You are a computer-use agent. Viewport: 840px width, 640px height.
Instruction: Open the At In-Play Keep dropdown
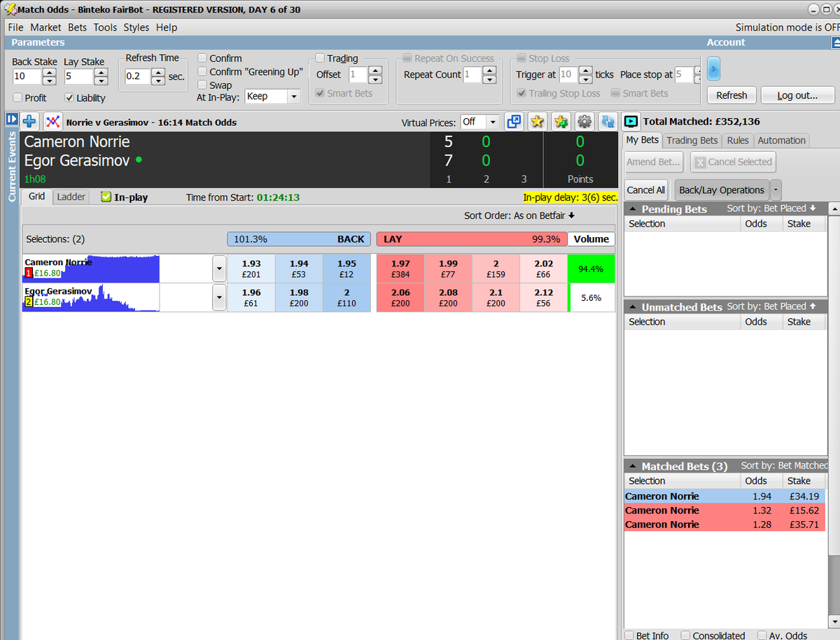point(293,97)
